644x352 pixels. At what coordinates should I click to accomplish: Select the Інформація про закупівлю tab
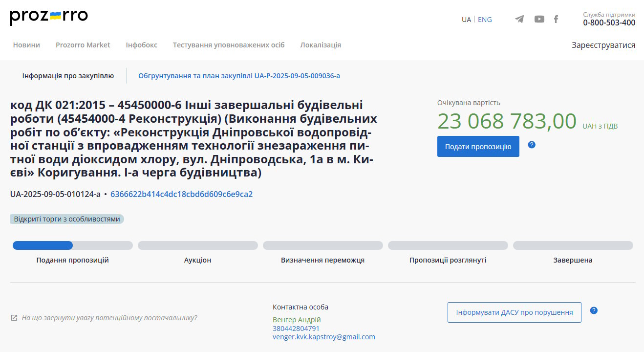[68, 76]
